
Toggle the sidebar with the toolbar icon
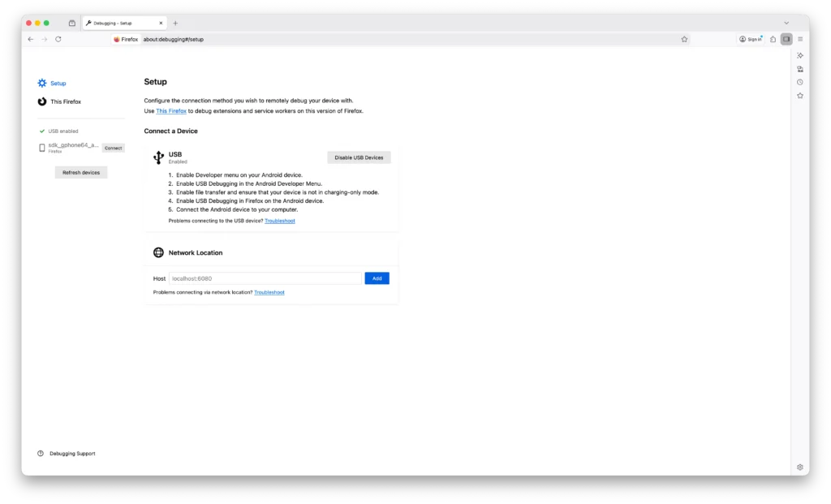point(786,38)
